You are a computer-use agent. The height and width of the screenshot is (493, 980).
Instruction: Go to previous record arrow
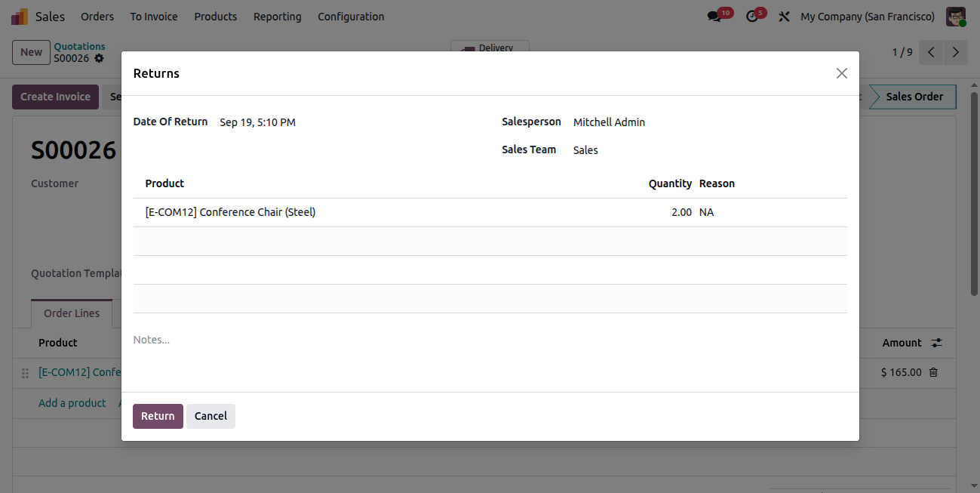tap(932, 52)
